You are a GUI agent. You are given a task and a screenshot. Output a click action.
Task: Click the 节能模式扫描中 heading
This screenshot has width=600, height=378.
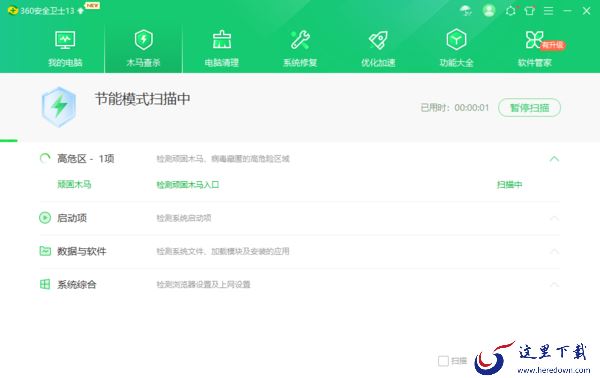point(142,99)
